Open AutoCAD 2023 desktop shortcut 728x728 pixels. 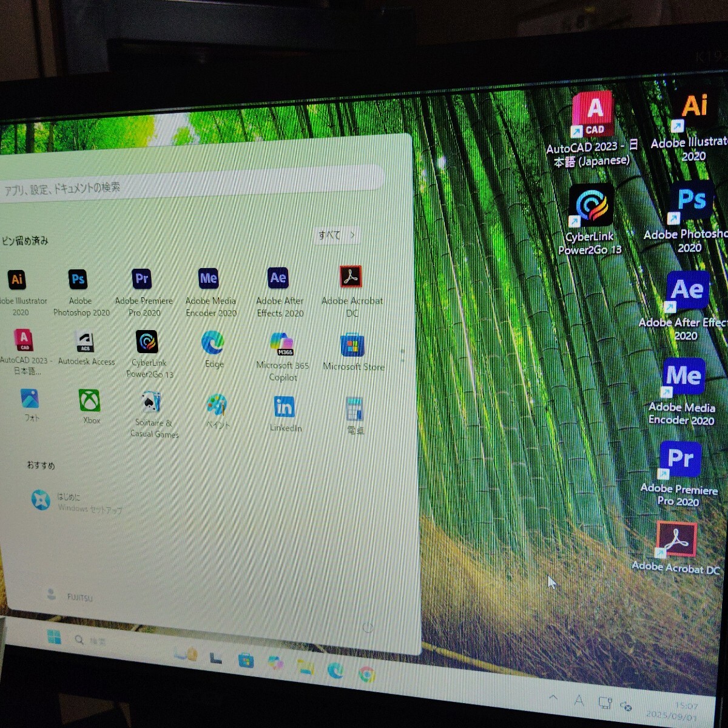coord(591,130)
